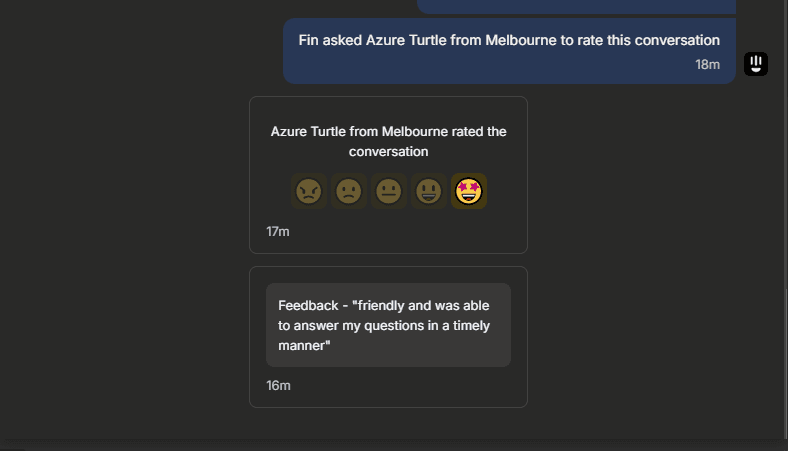Click the sad frowning face emoji

[349, 191]
